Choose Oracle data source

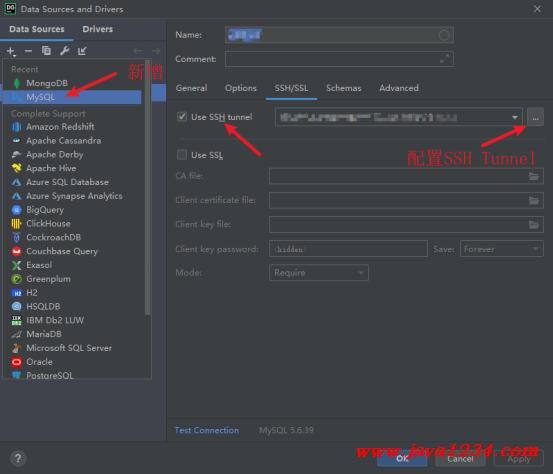73,362
